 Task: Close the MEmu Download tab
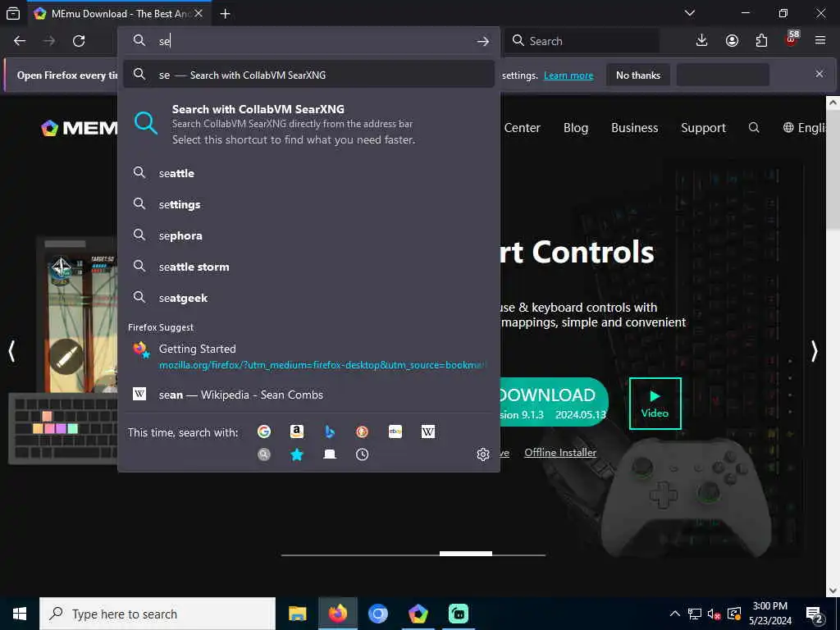point(199,13)
